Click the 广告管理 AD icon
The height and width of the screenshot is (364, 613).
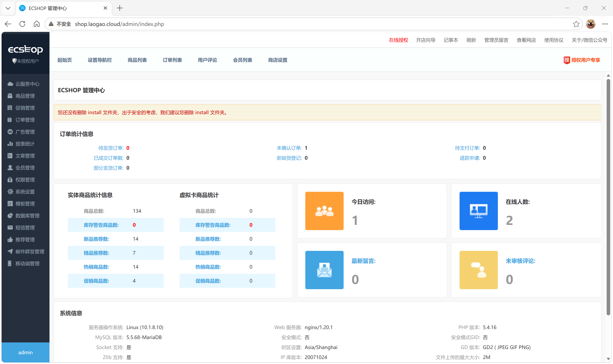point(10,132)
